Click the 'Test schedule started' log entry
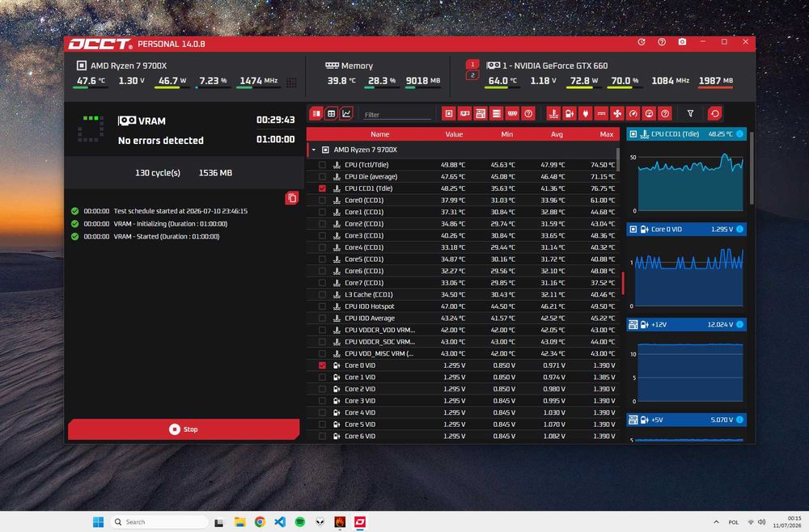The height and width of the screenshot is (532, 809). point(180,211)
